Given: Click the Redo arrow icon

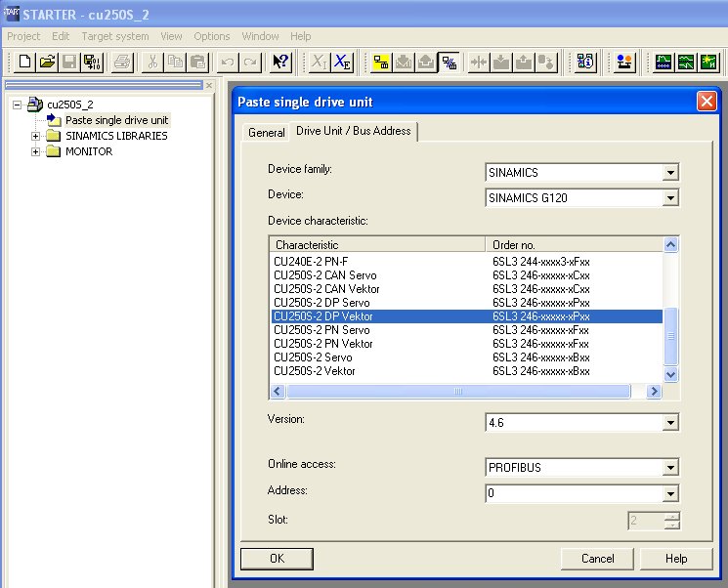Looking at the screenshot, I should pos(250,62).
